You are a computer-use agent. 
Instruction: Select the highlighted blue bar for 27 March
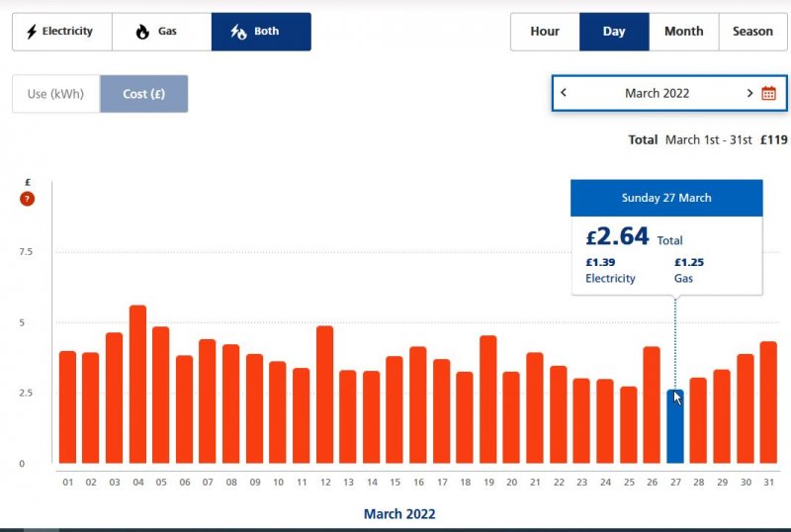pyautogui.click(x=674, y=427)
